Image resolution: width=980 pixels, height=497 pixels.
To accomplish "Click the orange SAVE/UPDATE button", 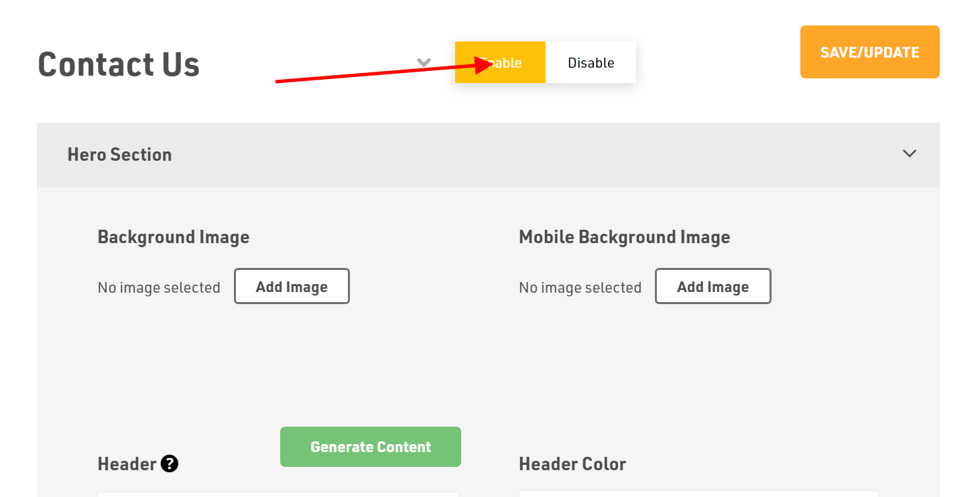I will pyautogui.click(x=869, y=52).
